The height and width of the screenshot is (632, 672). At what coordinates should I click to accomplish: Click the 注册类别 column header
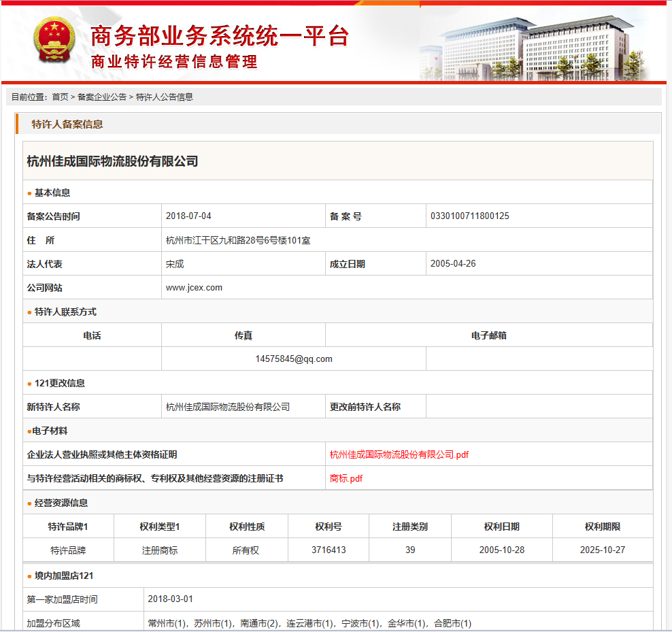410,527
